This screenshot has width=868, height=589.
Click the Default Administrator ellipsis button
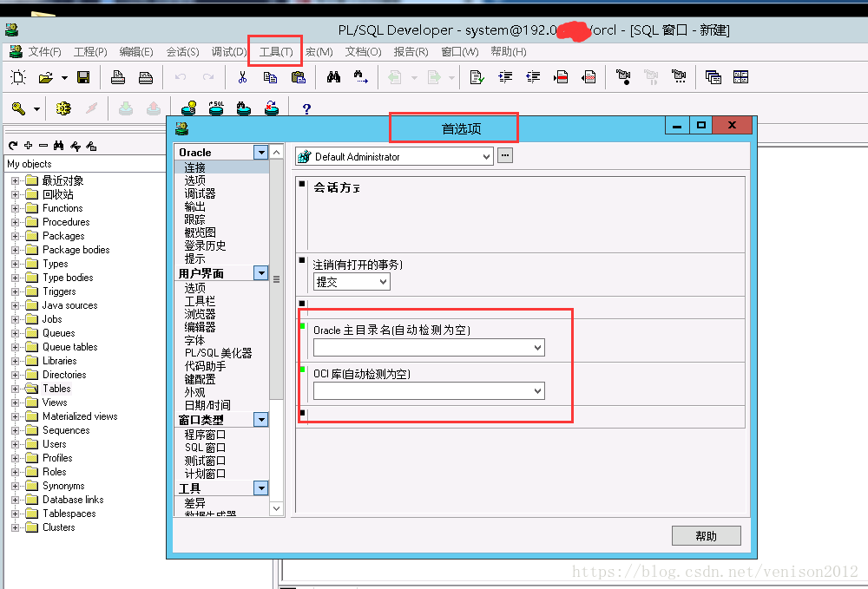click(505, 155)
